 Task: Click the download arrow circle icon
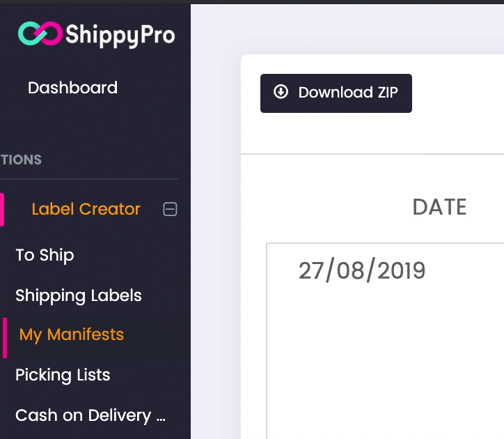tap(281, 92)
